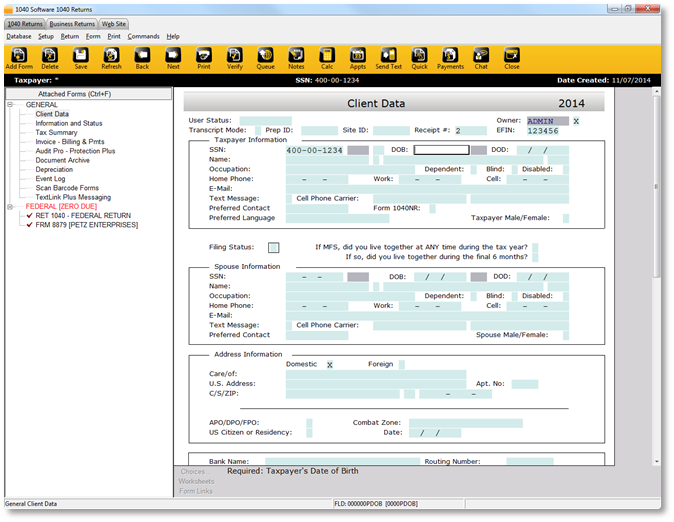The height and width of the screenshot is (522, 674).
Task: Collapse the GENERAL tree node
Action: click(11, 105)
